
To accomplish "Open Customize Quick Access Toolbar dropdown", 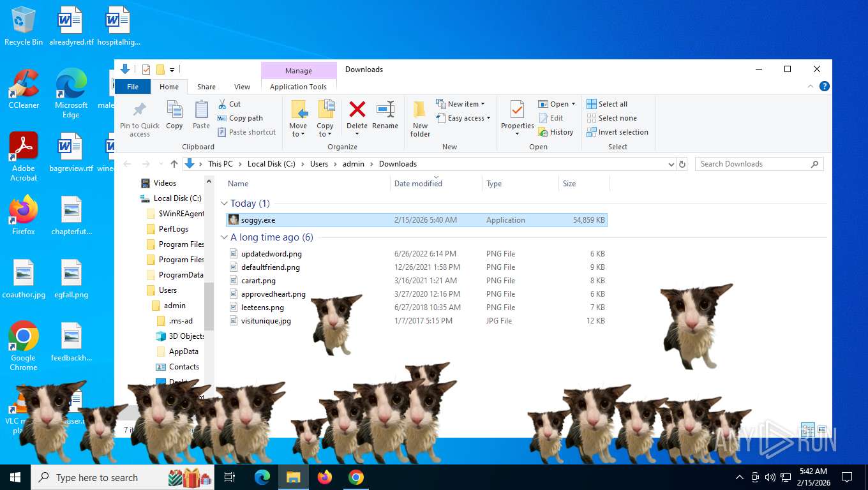I will pos(172,70).
